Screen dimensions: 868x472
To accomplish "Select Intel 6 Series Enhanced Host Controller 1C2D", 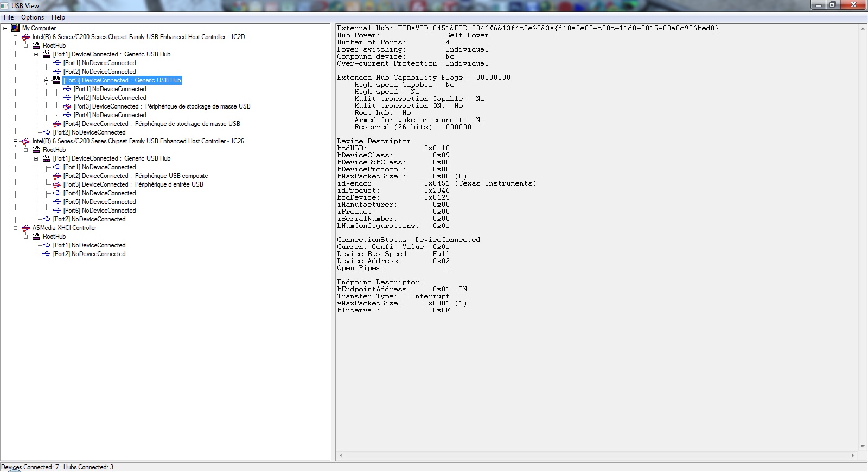I will click(139, 37).
